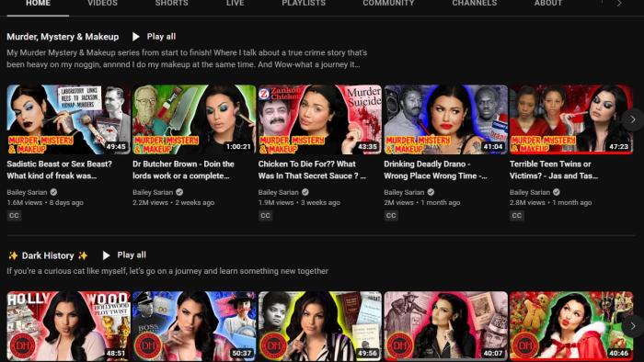
Task: Click the 'Chicken To Die For??' title
Action: [x=312, y=170]
